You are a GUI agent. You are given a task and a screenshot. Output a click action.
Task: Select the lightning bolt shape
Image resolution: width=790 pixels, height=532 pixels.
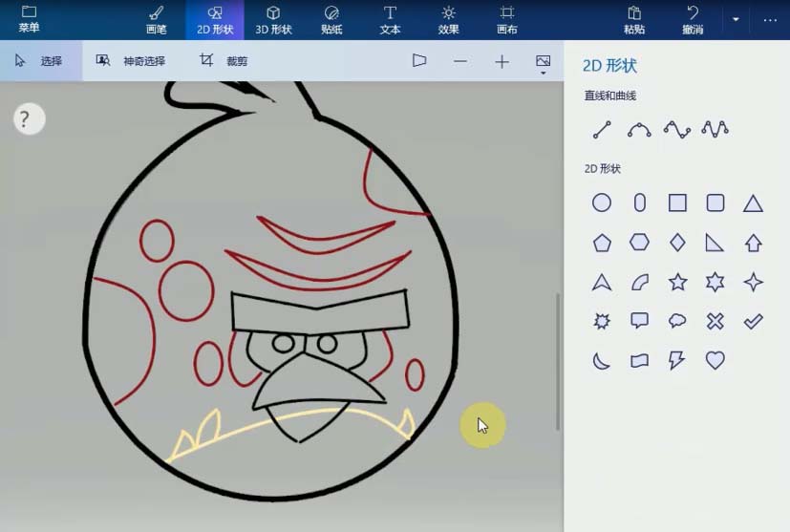[676, 361]
